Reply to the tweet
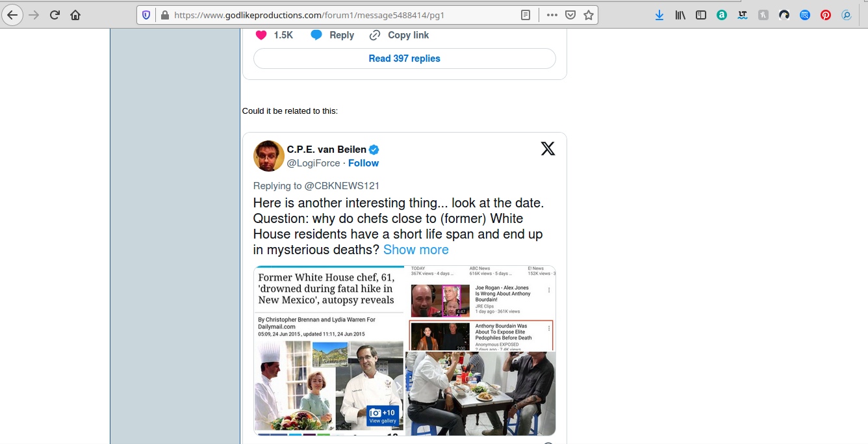Screen dimensions: 868x444 click(x=332, y=35)
